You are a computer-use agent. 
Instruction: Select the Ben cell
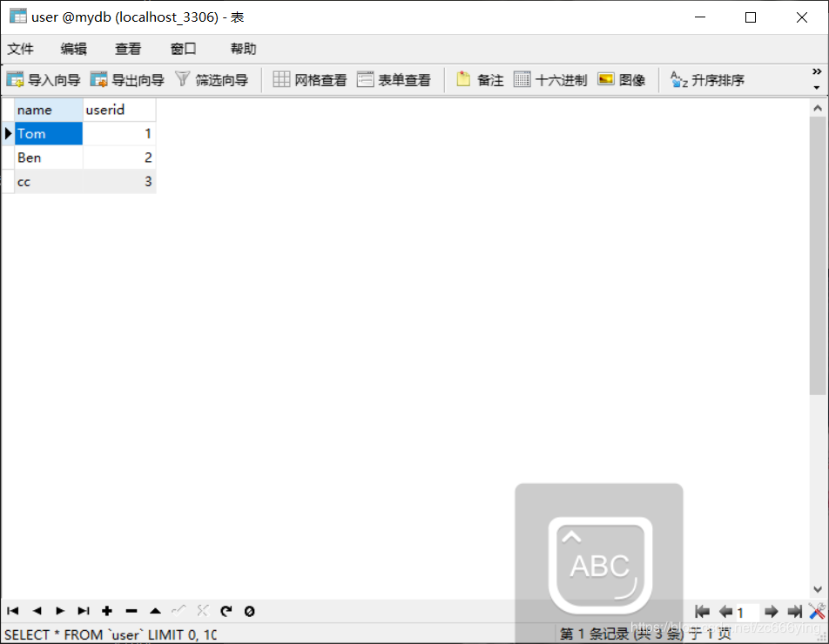click(x=48, y=158)
